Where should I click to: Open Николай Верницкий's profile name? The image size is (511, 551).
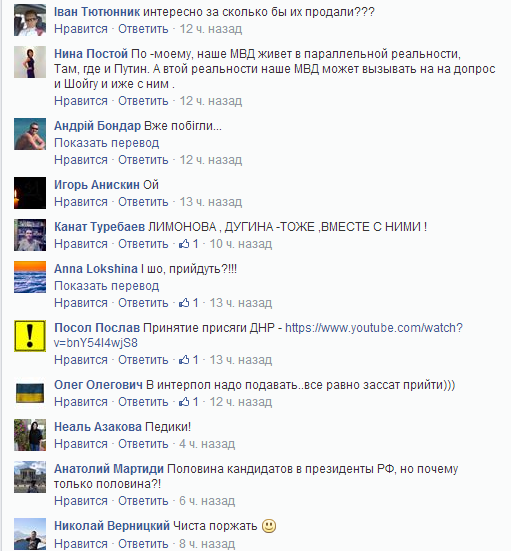112,526
